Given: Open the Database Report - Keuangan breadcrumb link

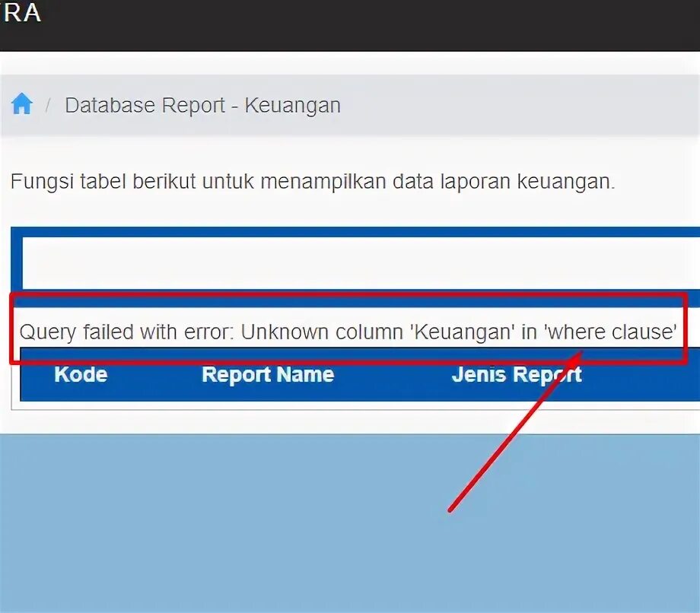Looking at the screenshot, I should click(202, 105).
